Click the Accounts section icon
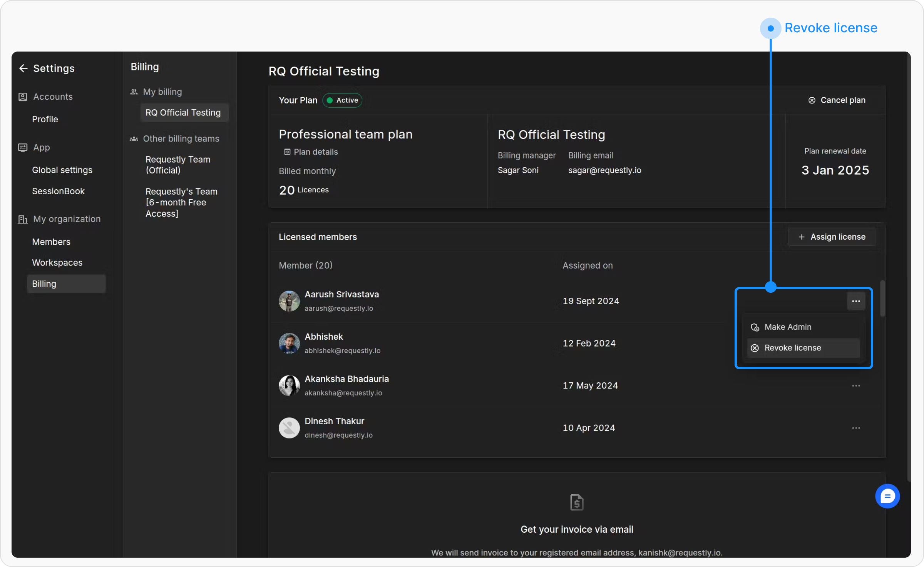Image resolution: width=924 pixels, height=567 pixels. click(x=23, y=97)
